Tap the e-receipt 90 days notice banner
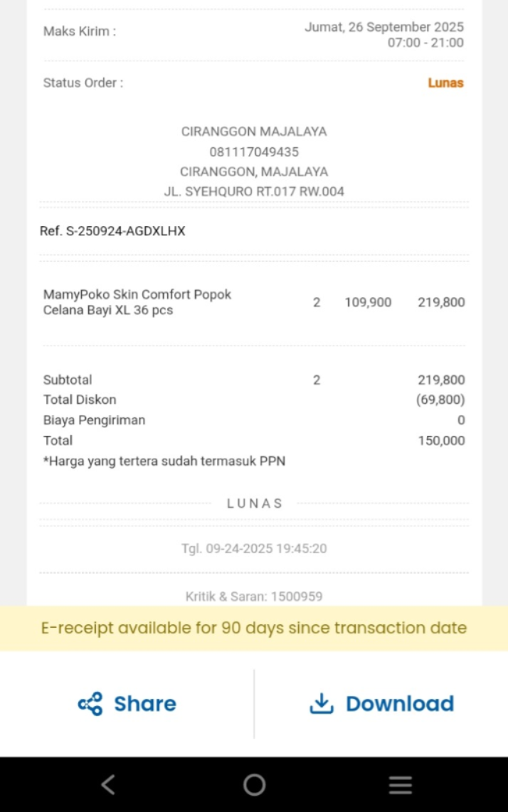Screen dimensions: 508x812 (x=254, y=629)
